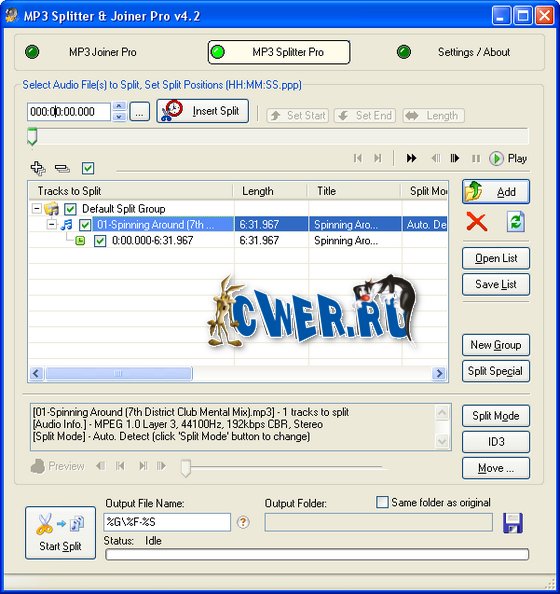Screen dimensions: 560x594
Task: Click the Title column header
Action: click(355, 191)
